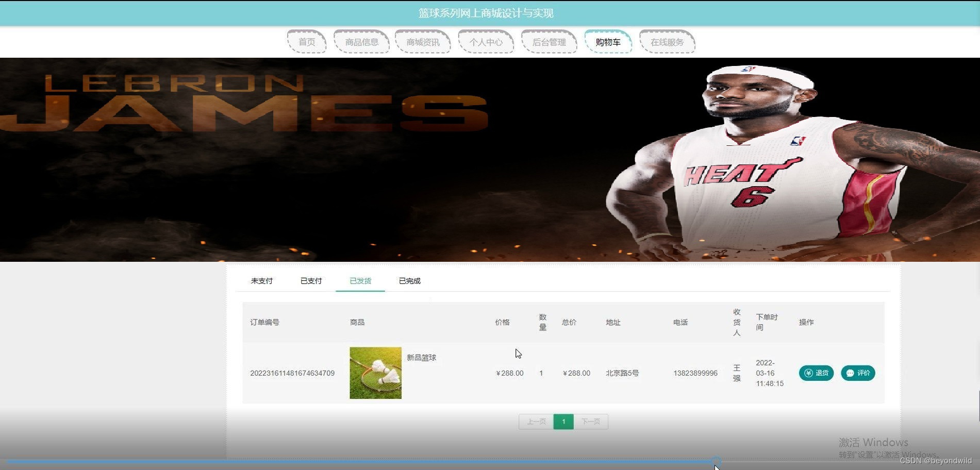Click the address 北京路5号
980x470 pixels.
pos(622,373)
